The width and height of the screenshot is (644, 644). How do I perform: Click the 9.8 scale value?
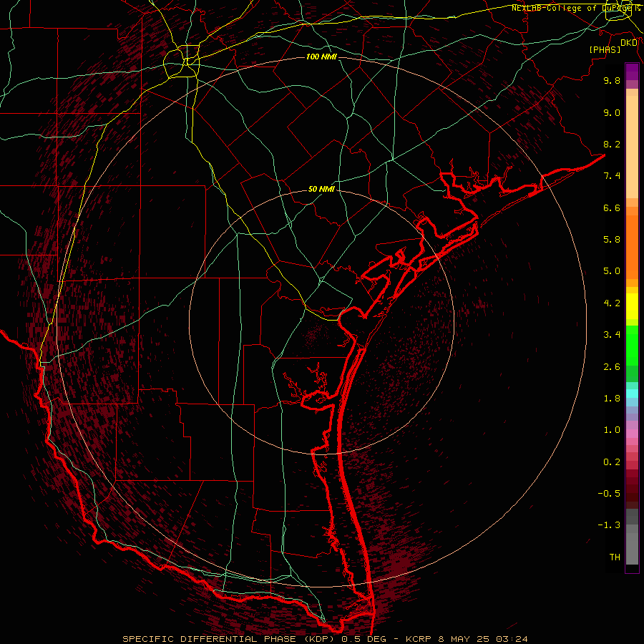click(x=612, y=80)
